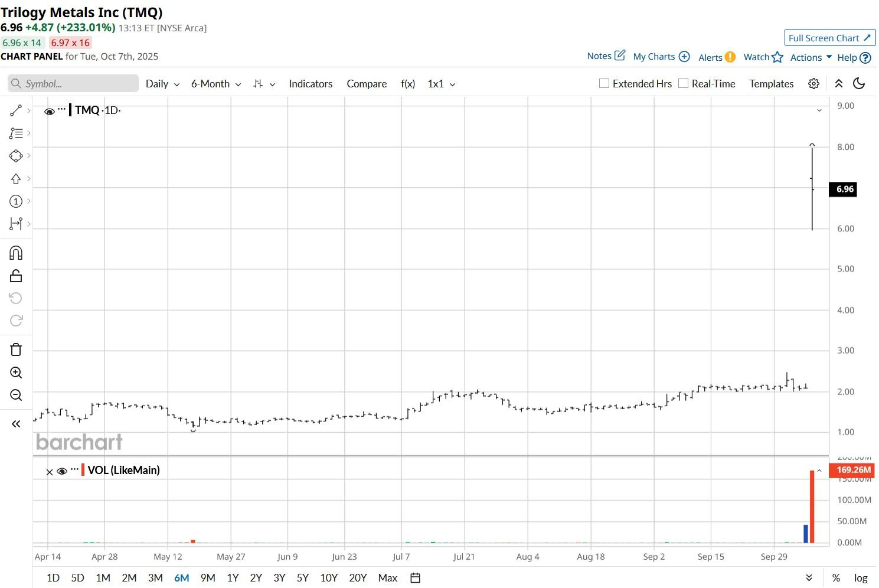The width and height of the screenshot is (879, 588).
Task: Redo the last chart action
Action: coord(16,321)
